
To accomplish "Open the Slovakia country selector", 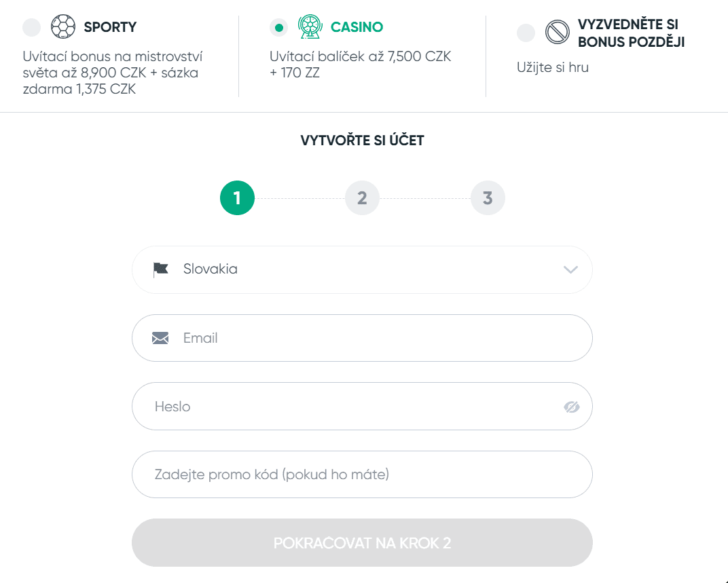I will click(362, 269).
